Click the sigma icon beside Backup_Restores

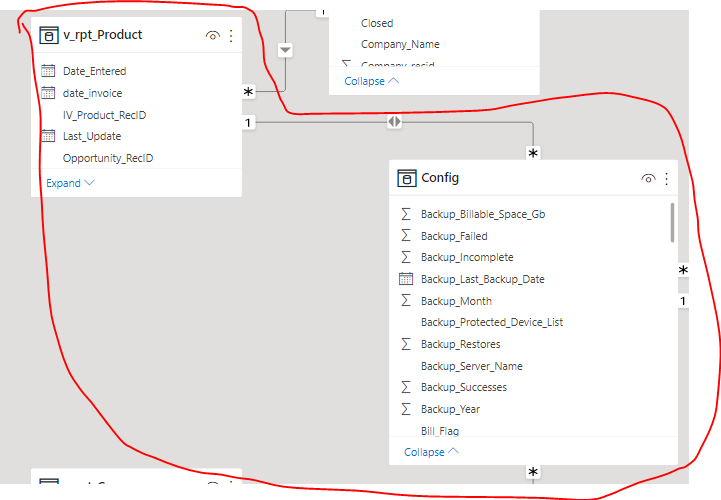point(406,344)
